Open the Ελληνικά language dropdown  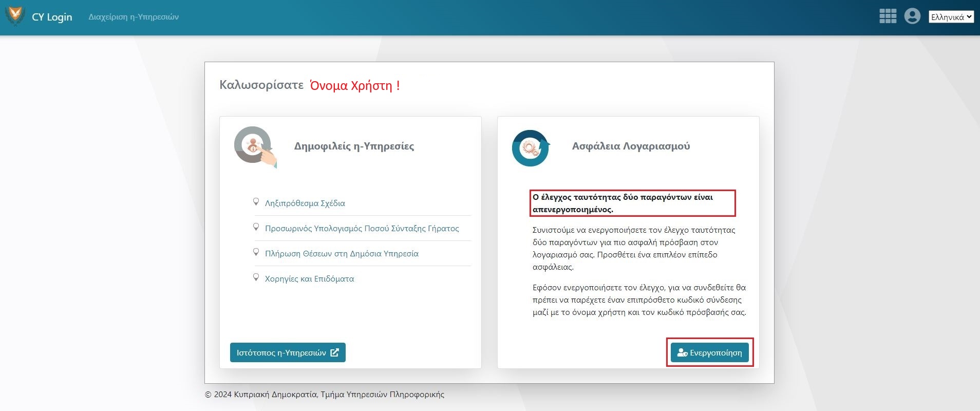click(x=951, y=17)
